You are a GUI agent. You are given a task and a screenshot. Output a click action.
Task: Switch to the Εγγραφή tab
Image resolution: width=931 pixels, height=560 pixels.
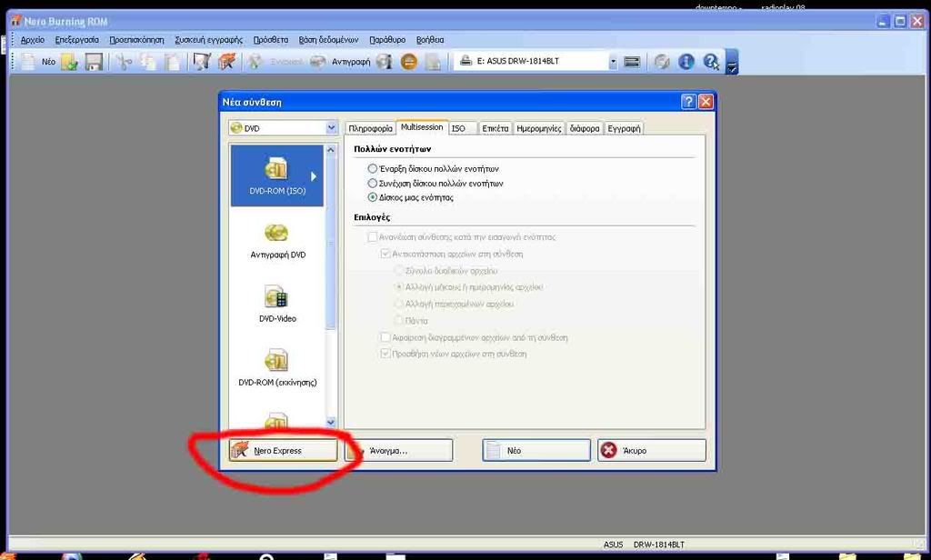pos(624,128)
